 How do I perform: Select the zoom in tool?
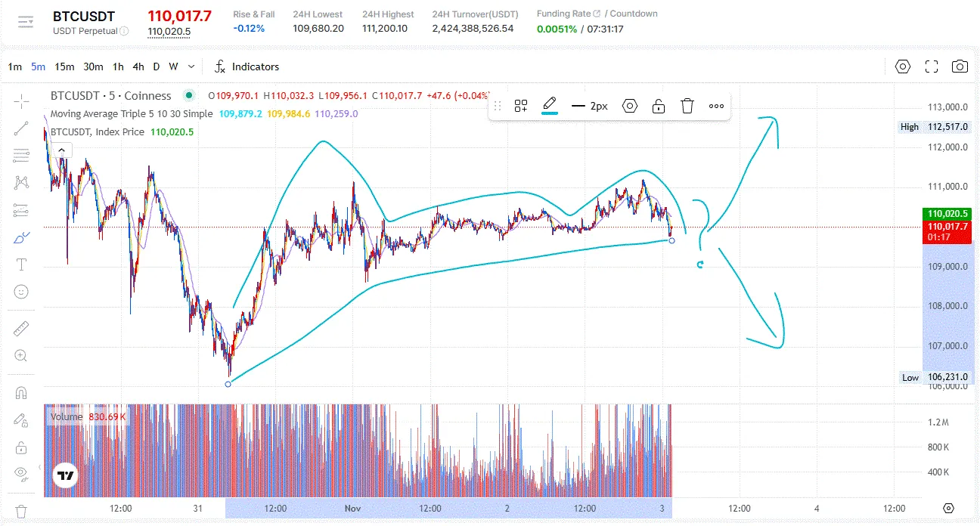(21, 356)
